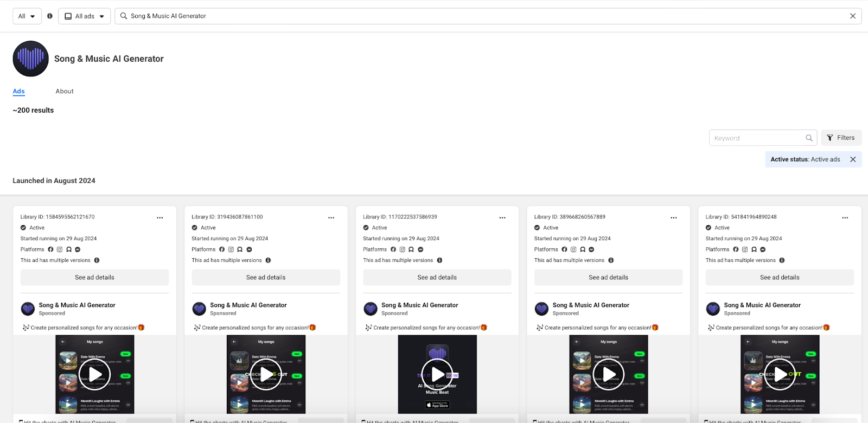The image size is (868, 423).
Task: Play the video in ad 541841964890248
Action: (x=780, y=374)
